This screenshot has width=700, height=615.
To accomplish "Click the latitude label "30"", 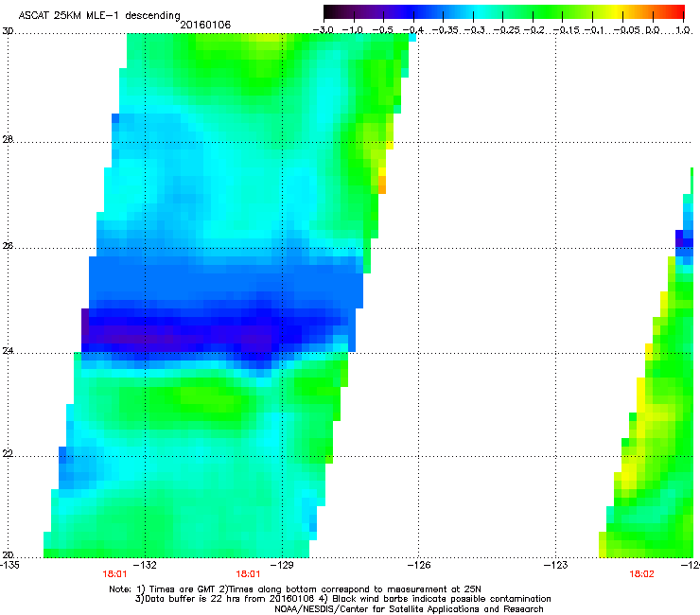I will (x=8, y=31).
